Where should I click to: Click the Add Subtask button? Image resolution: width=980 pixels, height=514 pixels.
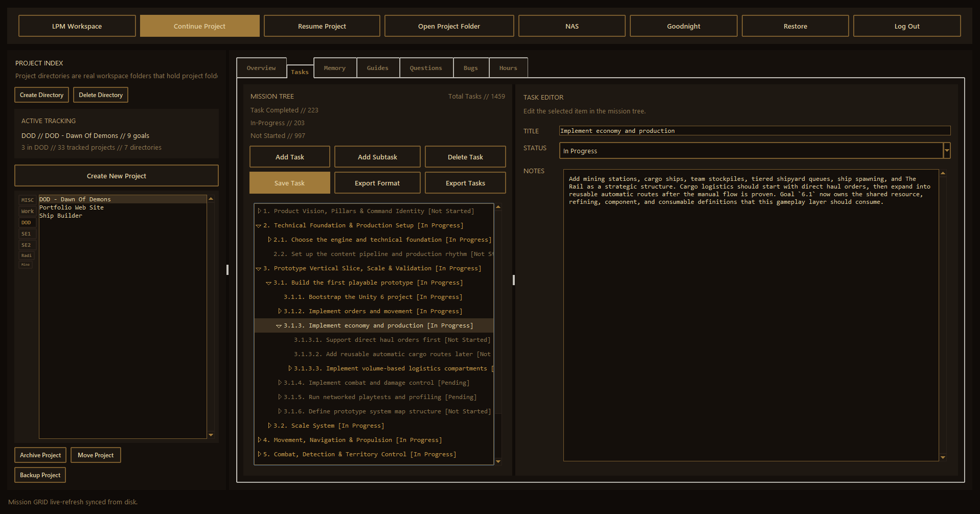coord(377,157)
